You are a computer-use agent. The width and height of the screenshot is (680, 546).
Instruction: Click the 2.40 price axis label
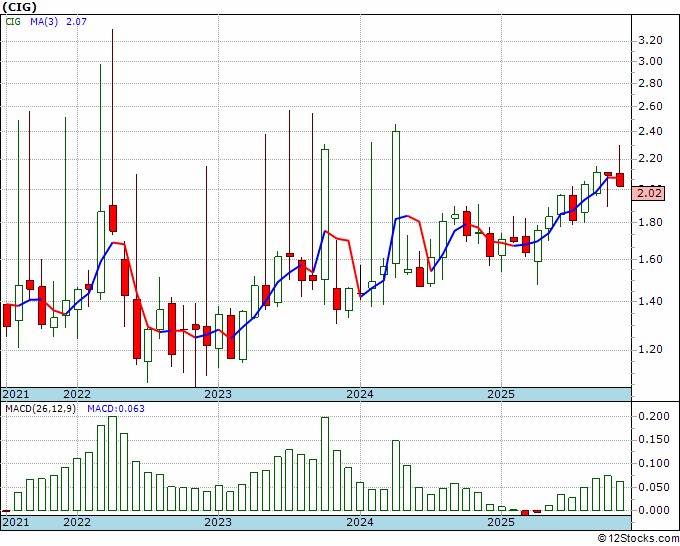pyautogui.click(x=651, y=131)
